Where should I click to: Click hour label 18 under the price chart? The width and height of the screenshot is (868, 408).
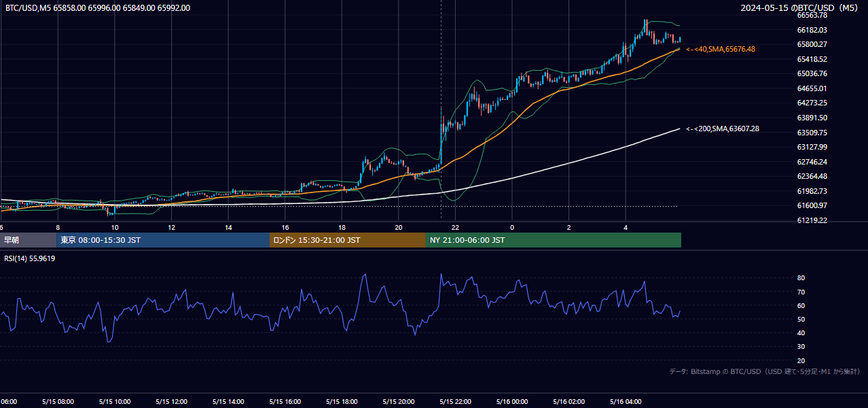[x=342, y=227]
